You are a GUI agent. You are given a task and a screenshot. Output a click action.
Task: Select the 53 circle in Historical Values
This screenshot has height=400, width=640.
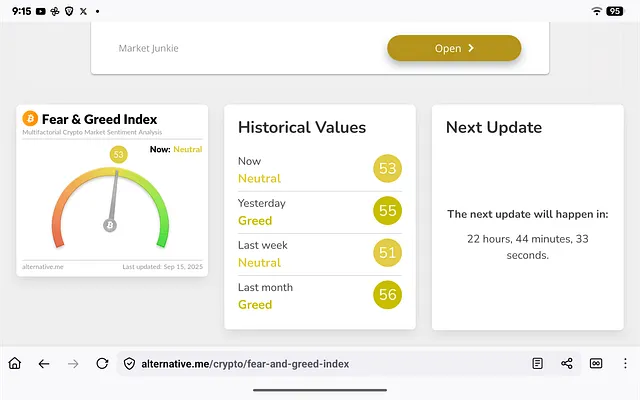click(x=387, y=168)
